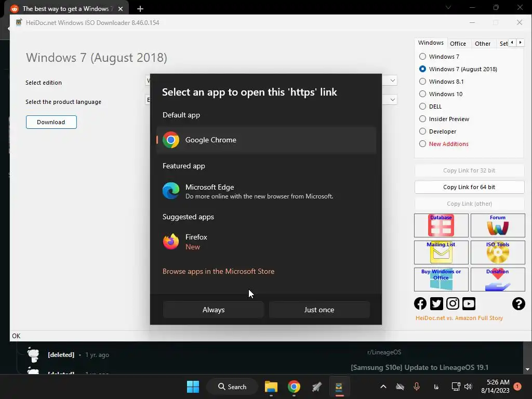Select Windows 7 (August 2018) option
Image resolution: width=532 pixels, height=399 pixels.
(422, 69)
